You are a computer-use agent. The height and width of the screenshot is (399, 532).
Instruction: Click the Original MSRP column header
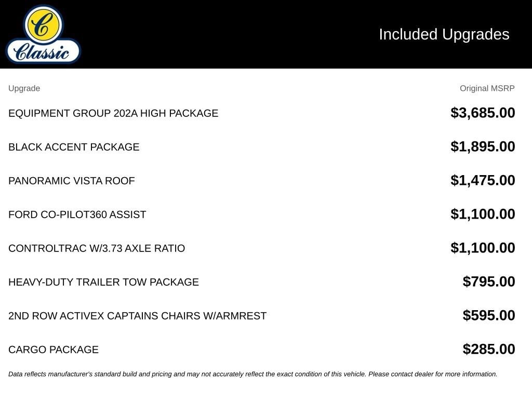(x=487, y=88)
